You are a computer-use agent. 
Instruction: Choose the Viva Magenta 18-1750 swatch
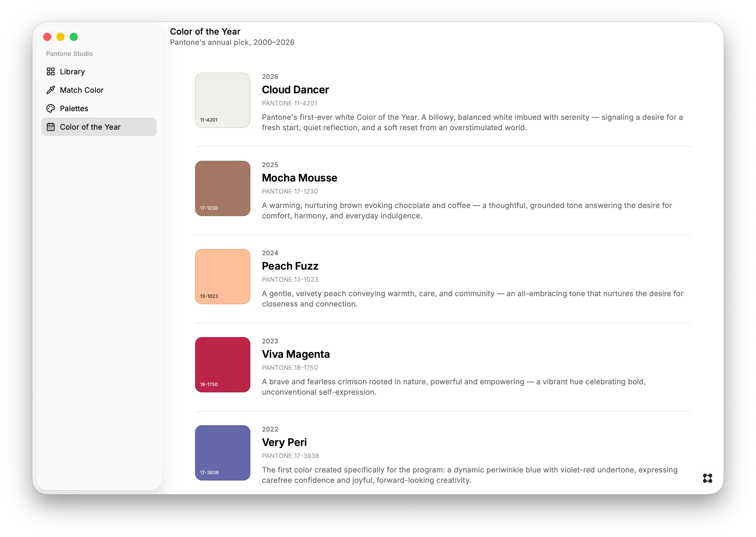coord(223,365)
